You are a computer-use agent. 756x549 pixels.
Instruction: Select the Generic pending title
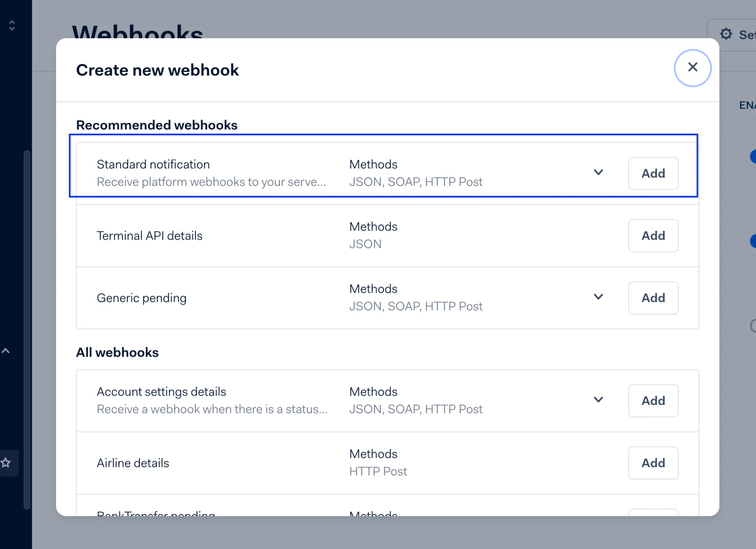coord(142,298)
